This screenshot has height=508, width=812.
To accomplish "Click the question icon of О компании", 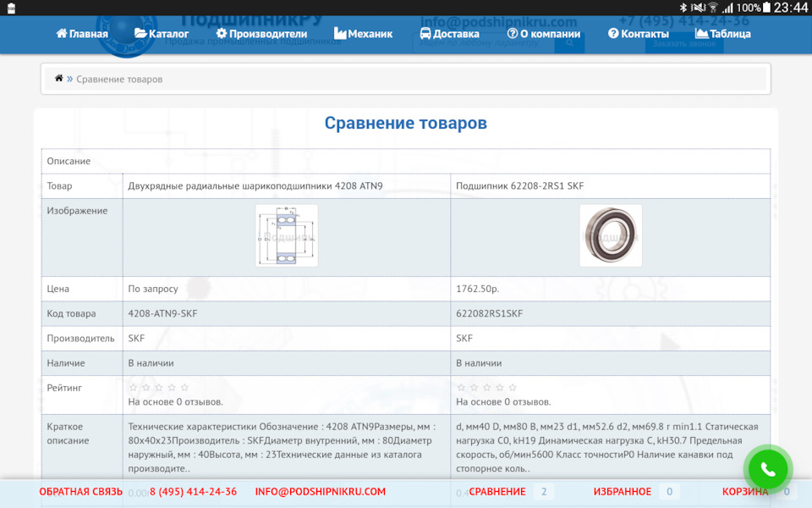I will pos(513,33).
